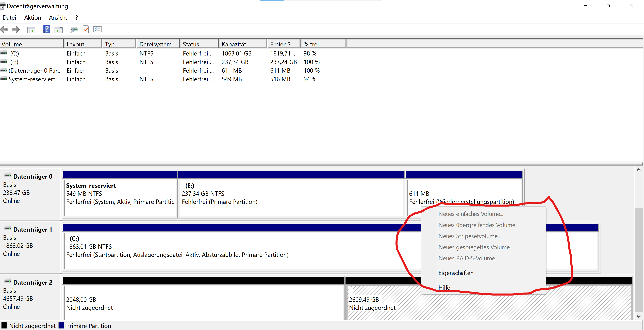Open the checklist settings toolbar icon
The width and height of the screenshot is (644, 330).
click(97, 29)
